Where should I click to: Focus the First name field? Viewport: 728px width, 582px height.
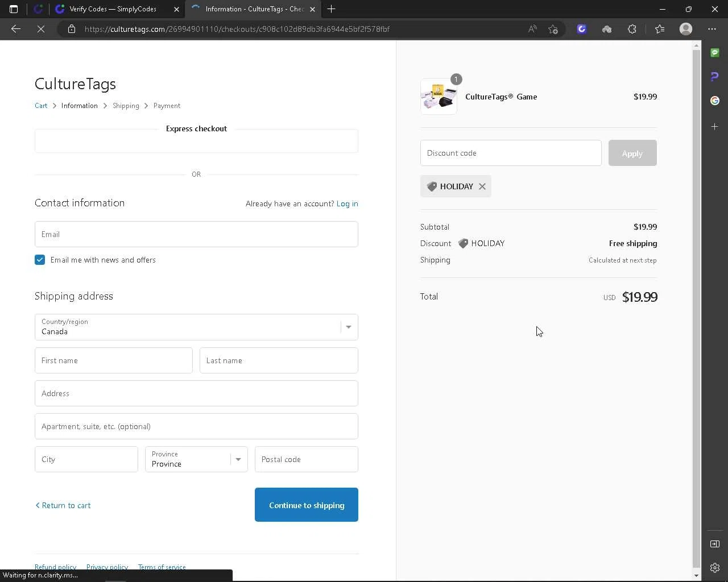coord(114,360)
